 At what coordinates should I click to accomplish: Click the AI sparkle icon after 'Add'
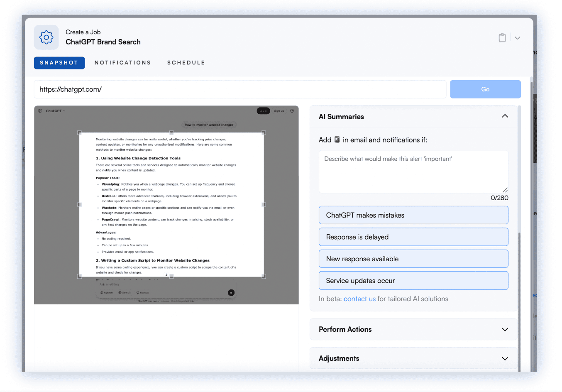tap(337, 140)
